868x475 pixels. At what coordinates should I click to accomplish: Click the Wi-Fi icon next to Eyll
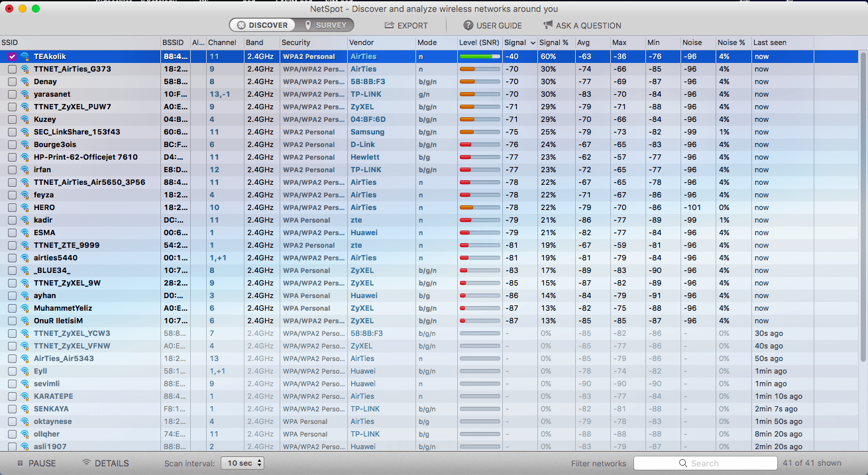point(25,371)
